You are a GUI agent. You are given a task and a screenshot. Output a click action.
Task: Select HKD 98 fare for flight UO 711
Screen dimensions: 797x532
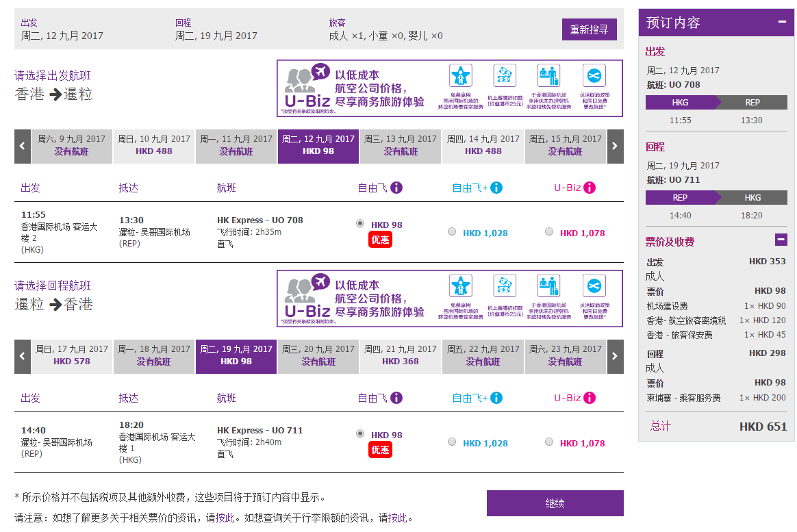[360, 434]
